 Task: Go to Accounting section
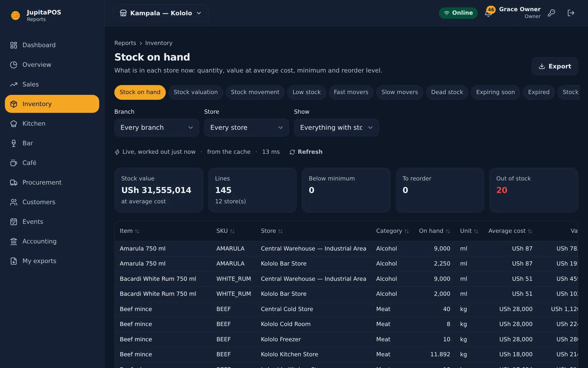click(x=52, y=241)
